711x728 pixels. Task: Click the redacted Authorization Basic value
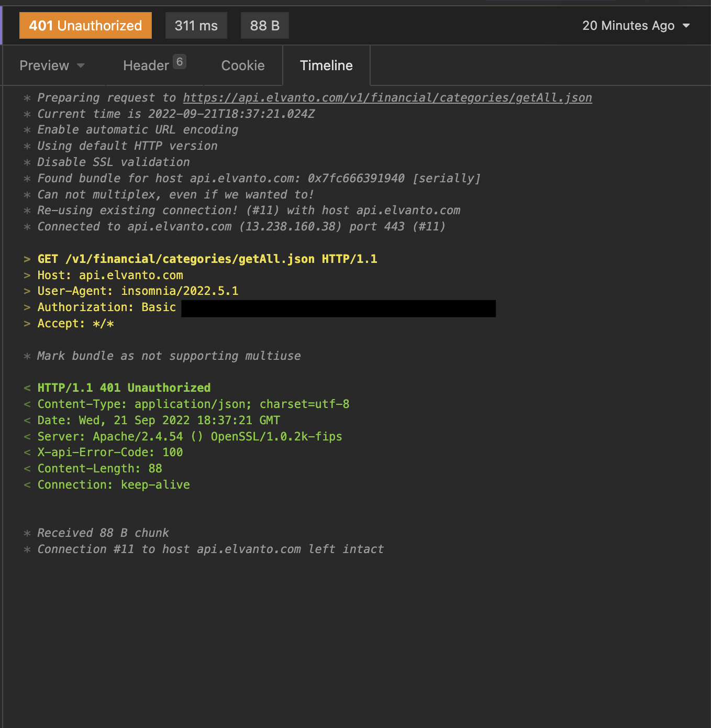[338, 308]
